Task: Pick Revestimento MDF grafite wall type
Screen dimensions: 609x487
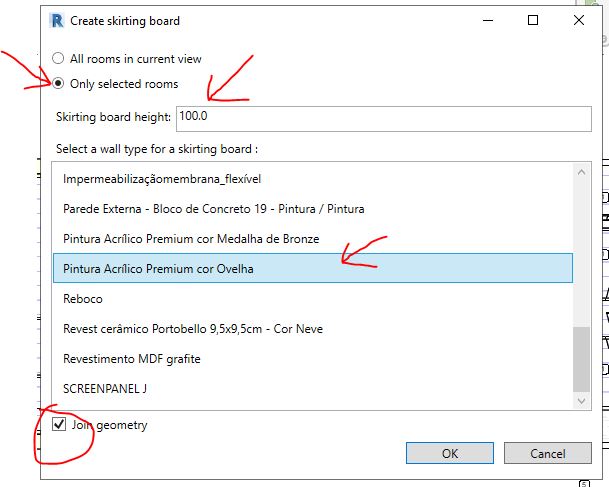Action: coord(313,358)
